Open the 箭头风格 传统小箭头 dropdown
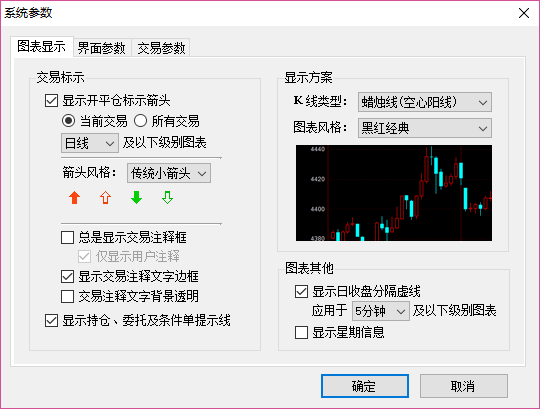Viewport: 540px width, 409px height. tap(169, 173)
